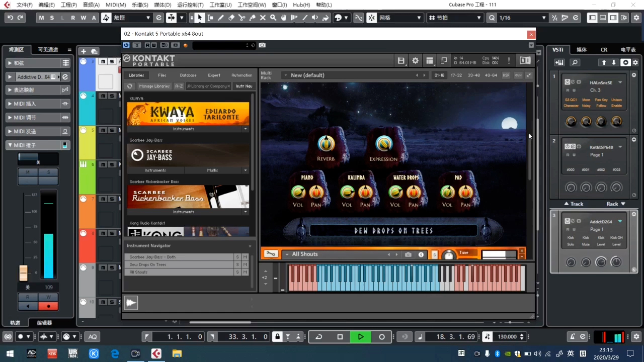Toggle plugin bypass power button
This screenshot has height=362, width=644.
click(126, 45)
